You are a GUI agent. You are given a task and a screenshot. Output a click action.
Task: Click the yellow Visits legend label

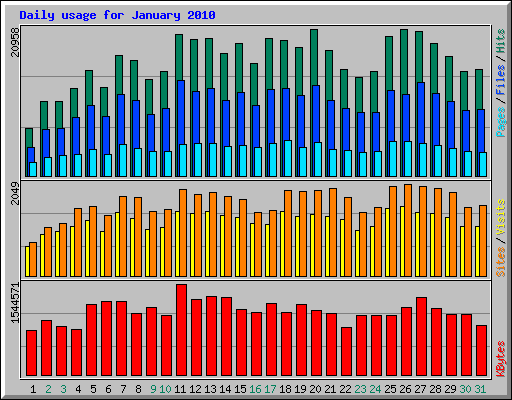pos(501,217)
